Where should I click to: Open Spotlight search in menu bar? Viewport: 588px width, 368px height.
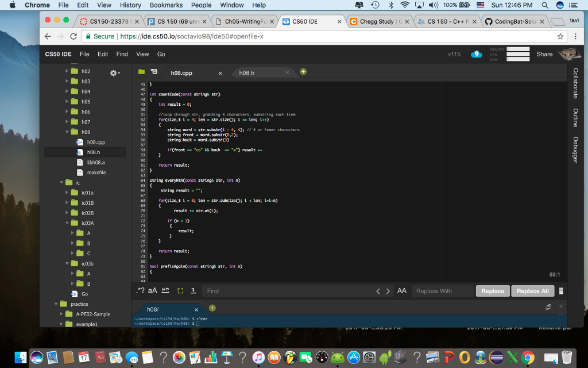coord(544,5)
